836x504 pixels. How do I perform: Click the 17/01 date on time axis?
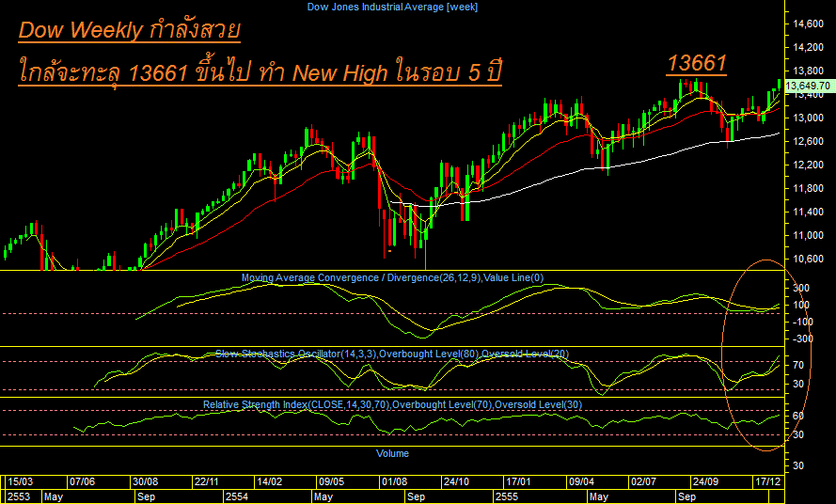click(518, 481)
